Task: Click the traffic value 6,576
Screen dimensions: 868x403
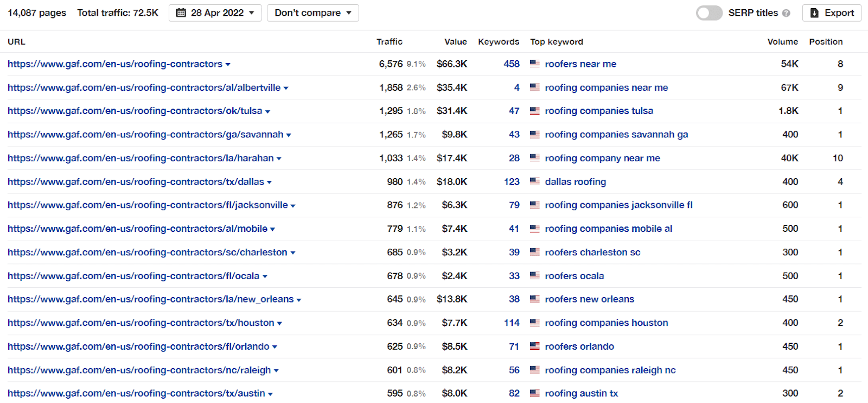Action: [x=391, y=64]
